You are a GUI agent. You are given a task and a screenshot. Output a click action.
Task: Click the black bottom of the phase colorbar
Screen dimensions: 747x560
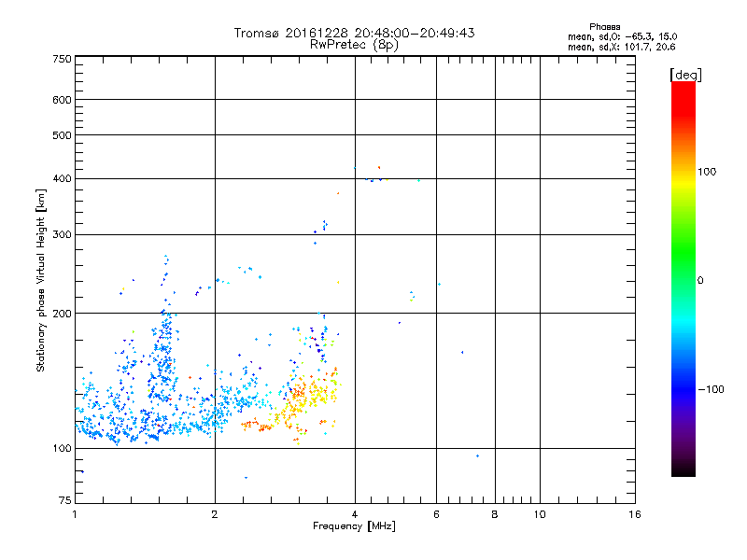coord(684,469)
